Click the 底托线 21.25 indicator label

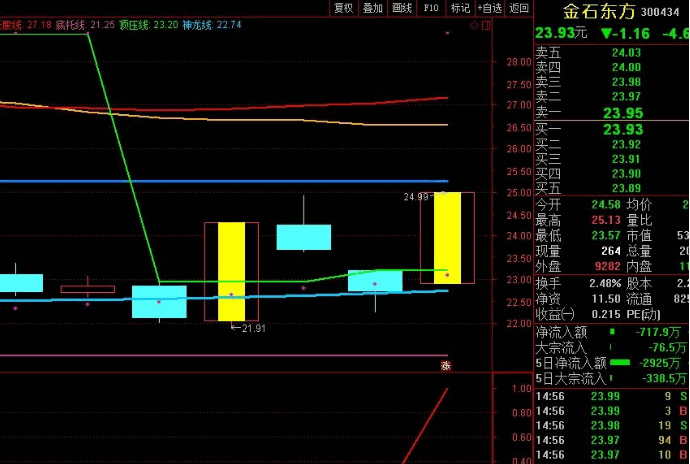point(85,25)
